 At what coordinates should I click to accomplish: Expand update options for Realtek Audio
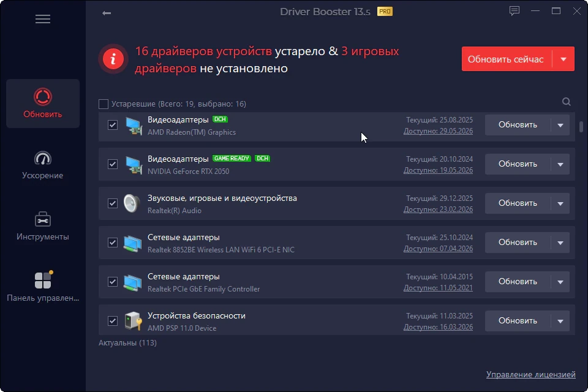(560, 203)
